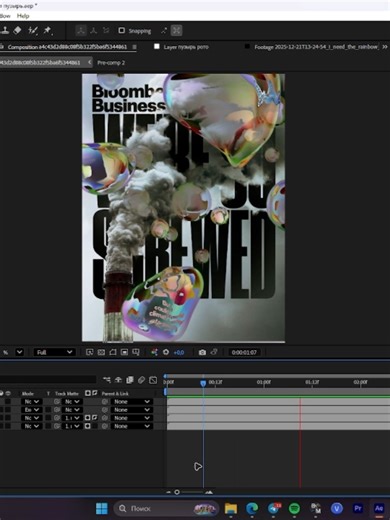Expand the hidden panel tabs chevron
The image size is (390, 520).
[x=385, y=47]
